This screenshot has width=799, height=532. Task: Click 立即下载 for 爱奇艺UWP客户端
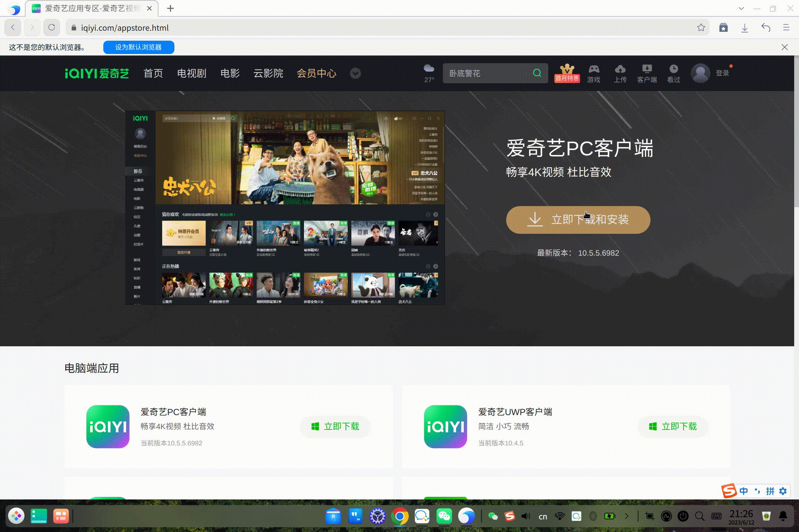click(672, 427)
